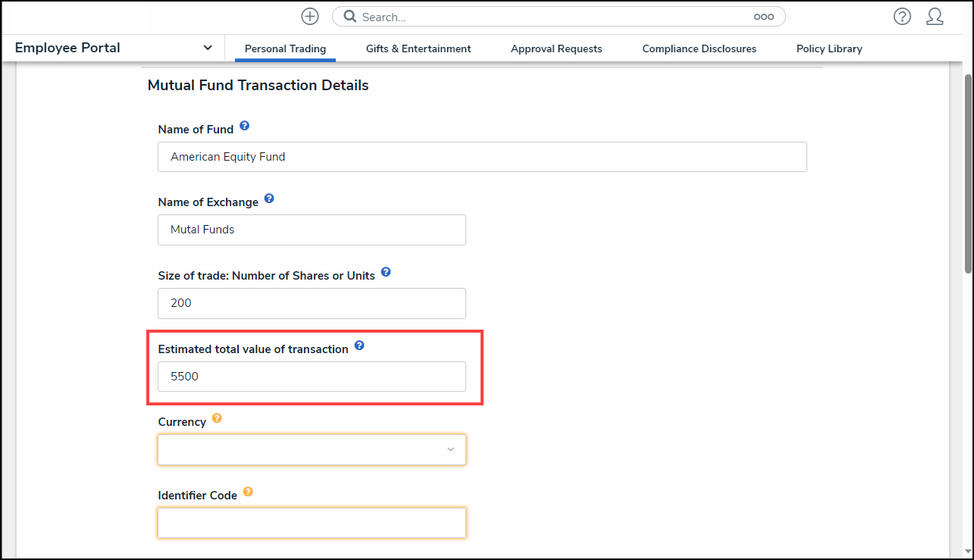This screenshot has width=974, height=560.
Task: Click the orange Identifier Code help icon
Action: point(248,492)
